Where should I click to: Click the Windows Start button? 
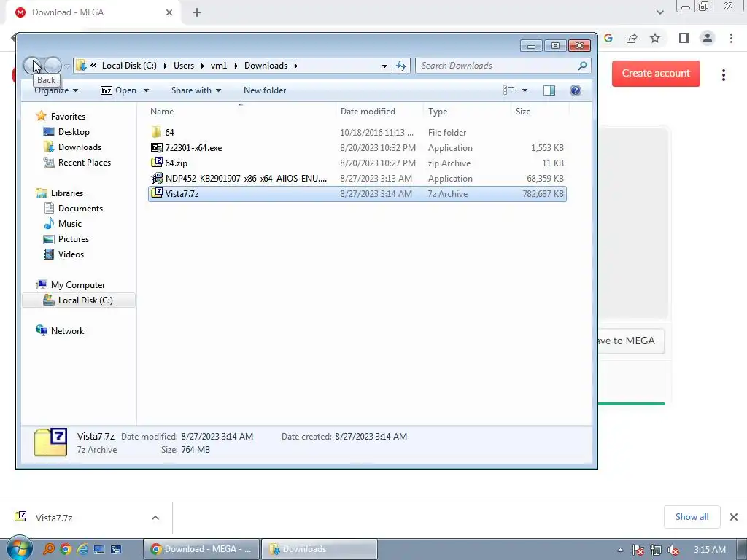(19, 548)
